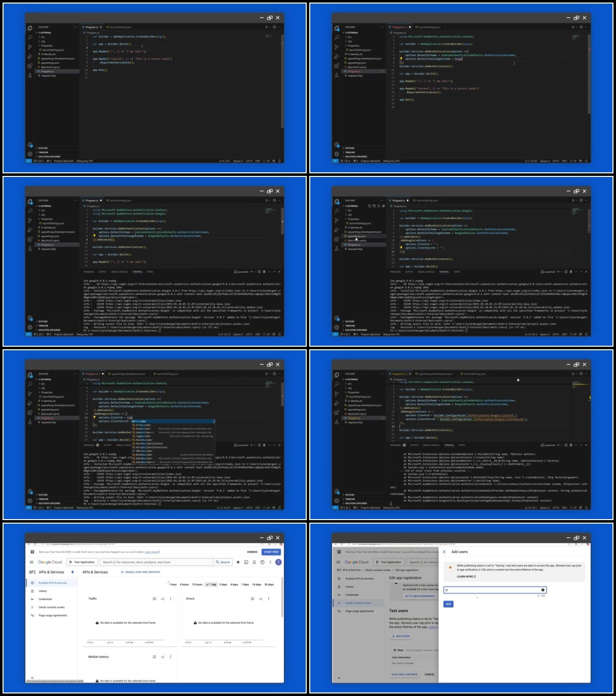
Task: Open Google Cloud navigation hamburger menu on APIs dashboard
Action: click(x=31, y=562)
